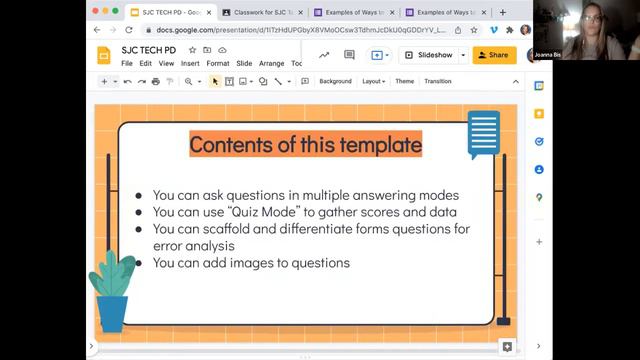Open the Insert menu
This screenshot has width=640, height=360.
[x=190, y=63]
